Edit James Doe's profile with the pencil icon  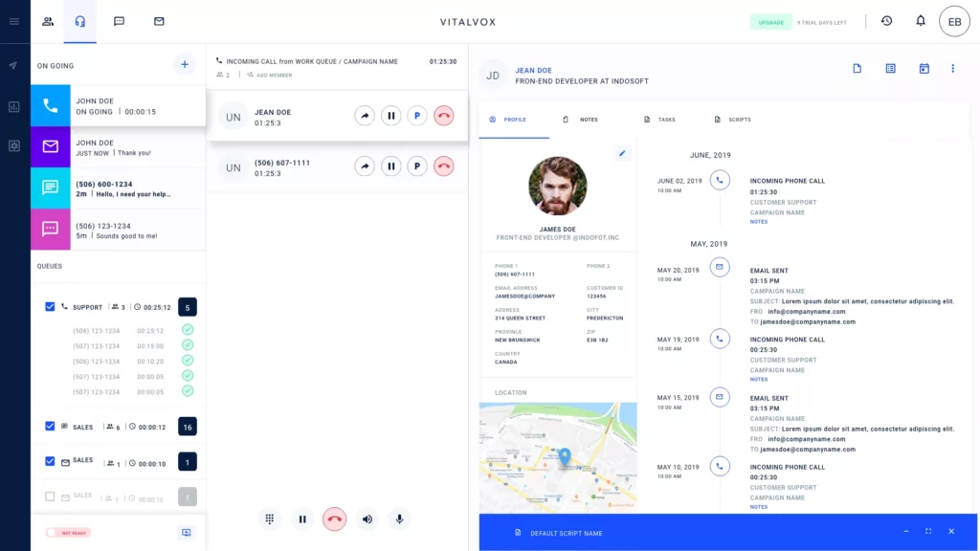point(622,153)
